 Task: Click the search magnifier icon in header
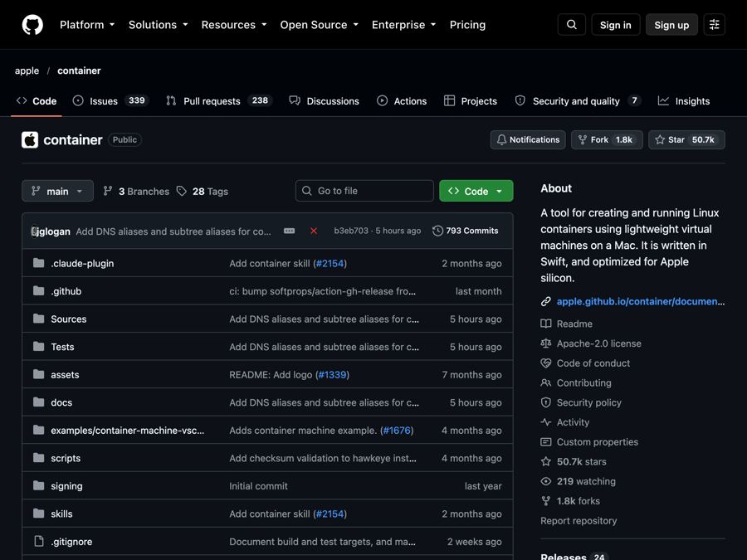[571, 25]
